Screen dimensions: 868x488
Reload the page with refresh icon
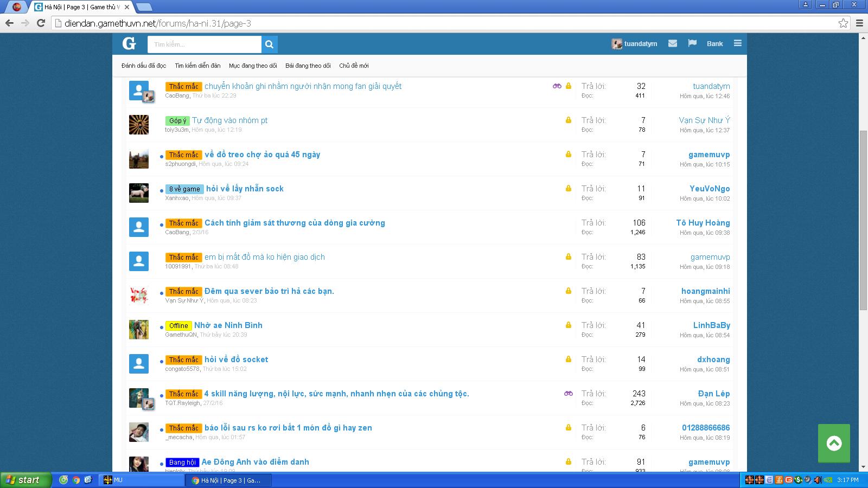41,23
